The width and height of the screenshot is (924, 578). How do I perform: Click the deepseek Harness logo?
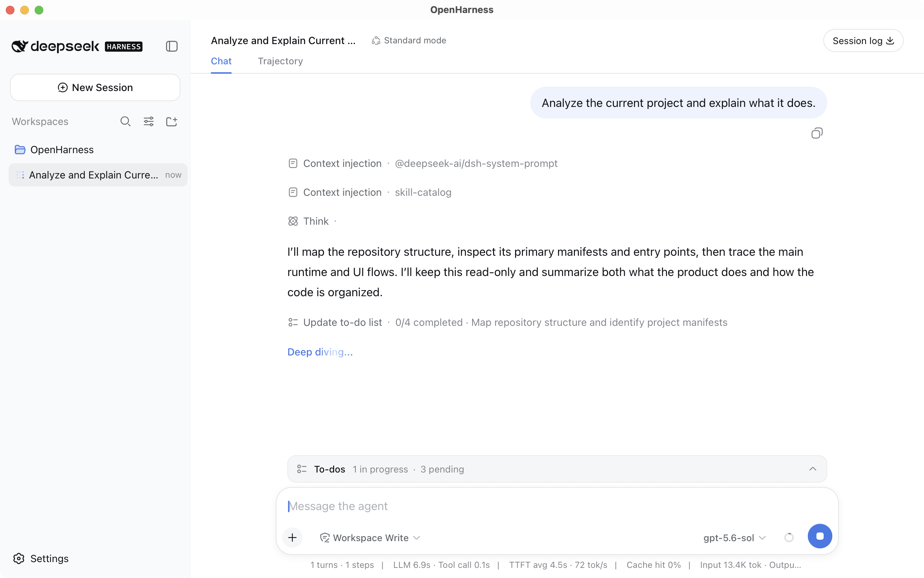77,46
